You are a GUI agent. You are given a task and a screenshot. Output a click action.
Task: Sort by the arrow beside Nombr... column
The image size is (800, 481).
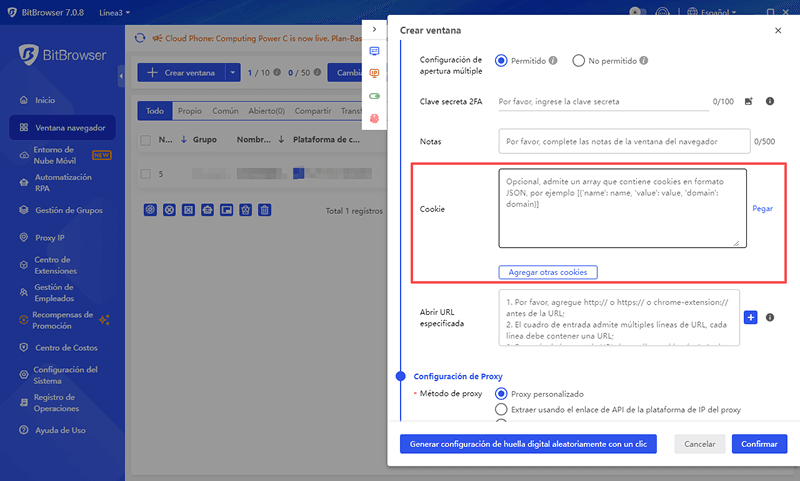point(281,139)
